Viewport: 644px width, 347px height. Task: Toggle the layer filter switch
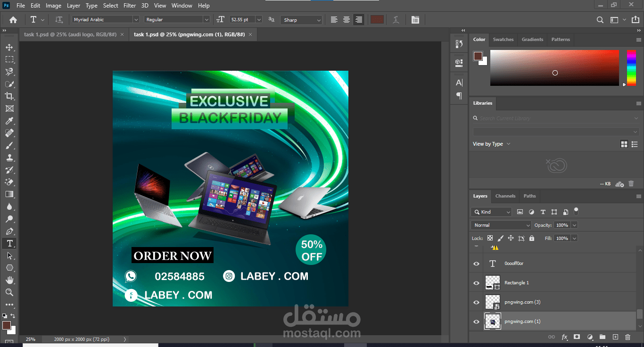576,211
